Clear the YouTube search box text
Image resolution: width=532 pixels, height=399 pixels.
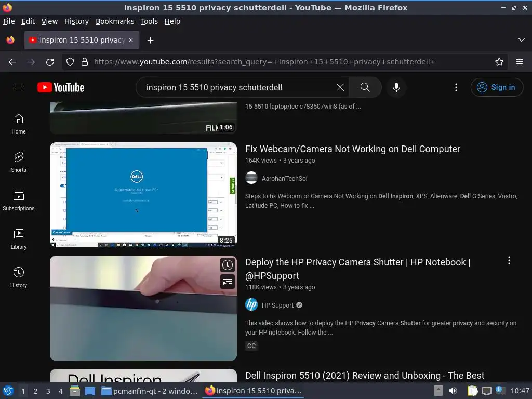(340, 87)
